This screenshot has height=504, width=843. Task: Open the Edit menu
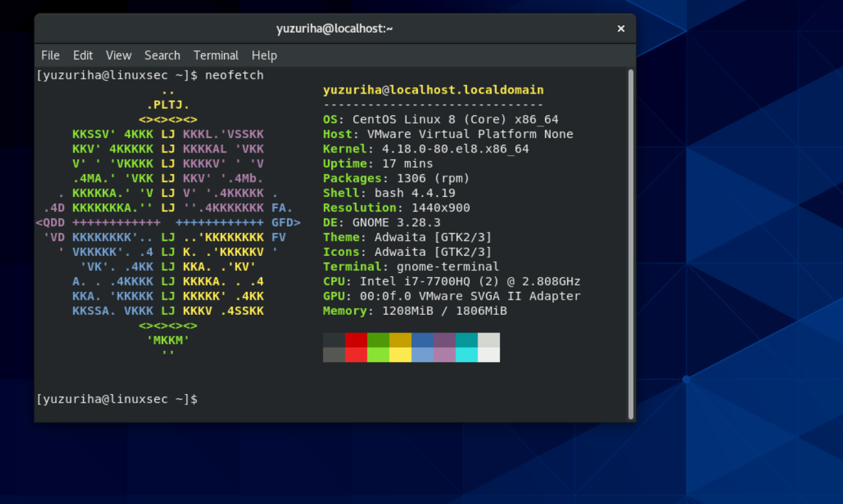click(83, 56)
